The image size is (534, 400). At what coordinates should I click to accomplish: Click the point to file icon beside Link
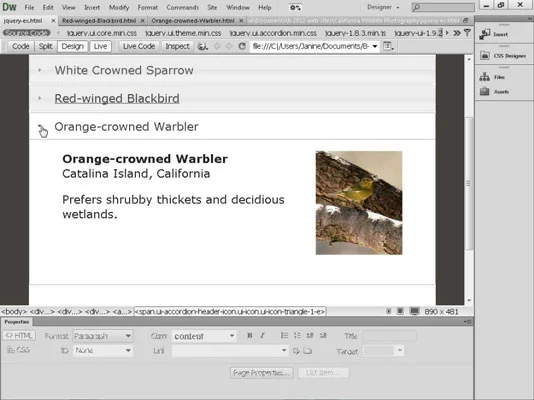tap(296, 351)
